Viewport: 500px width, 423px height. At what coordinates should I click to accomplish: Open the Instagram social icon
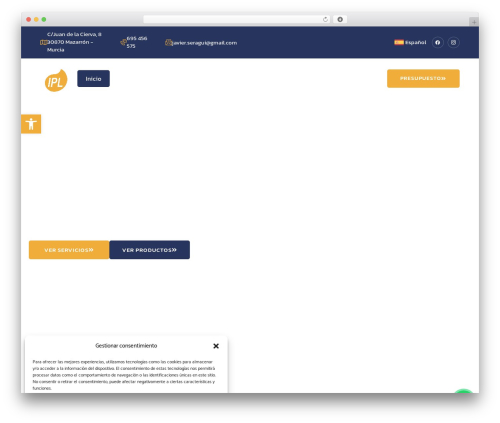(453, 42)
